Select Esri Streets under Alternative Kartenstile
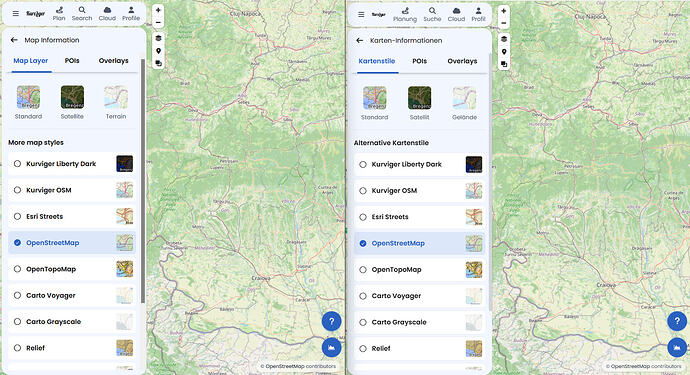This screenshot has height=375, width=690. point(419,217)
